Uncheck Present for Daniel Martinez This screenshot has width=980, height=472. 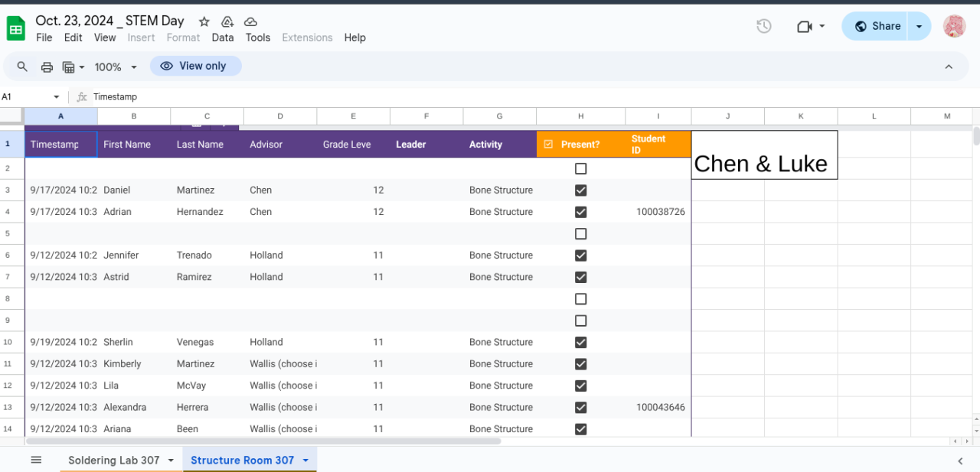(x=580, y=190)
